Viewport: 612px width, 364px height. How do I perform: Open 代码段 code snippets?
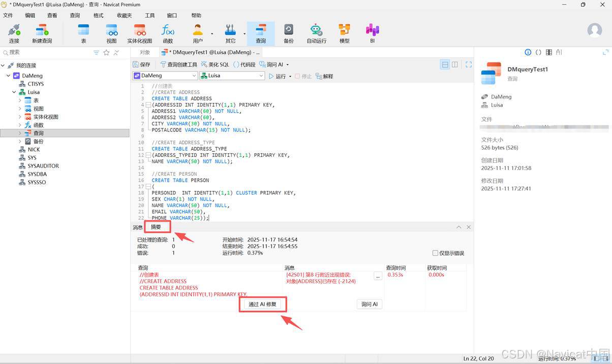244,64
